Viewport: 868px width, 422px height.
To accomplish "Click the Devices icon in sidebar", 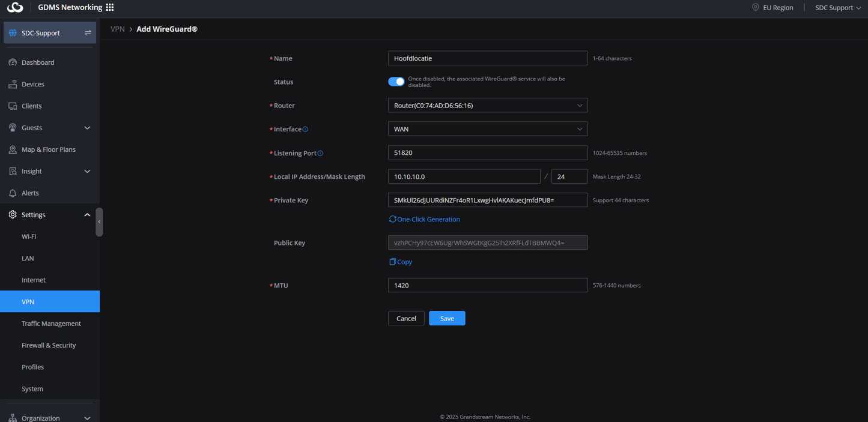I will point(13,84).
